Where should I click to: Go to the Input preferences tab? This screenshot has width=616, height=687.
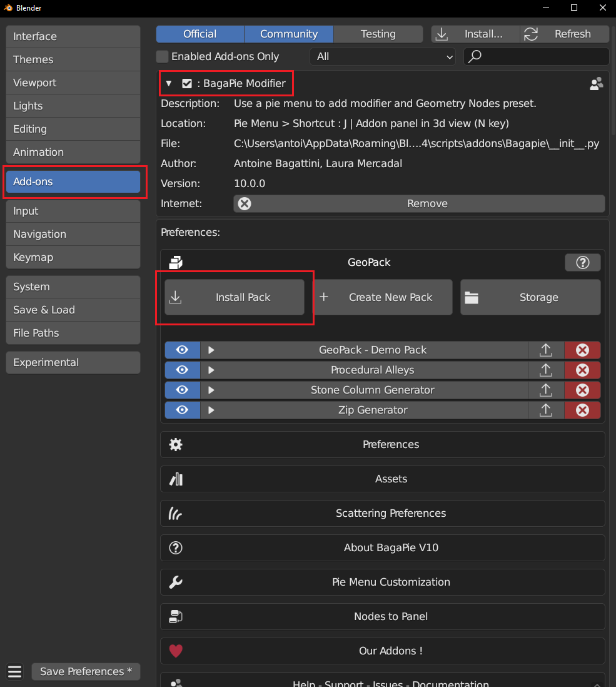coord(73,211)
